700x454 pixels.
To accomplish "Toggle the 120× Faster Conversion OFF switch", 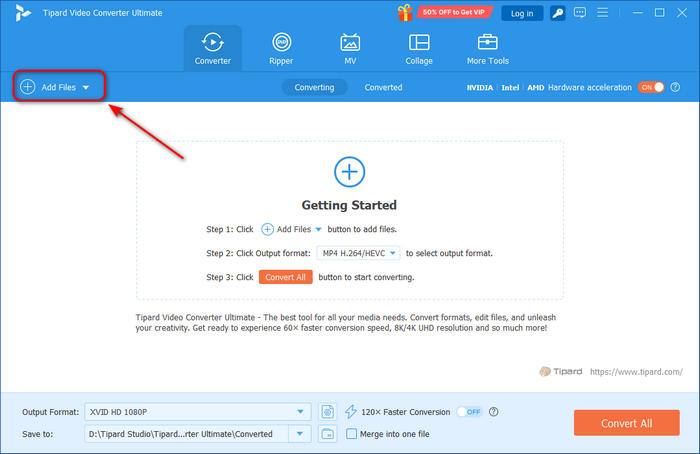I will point(469,412).
